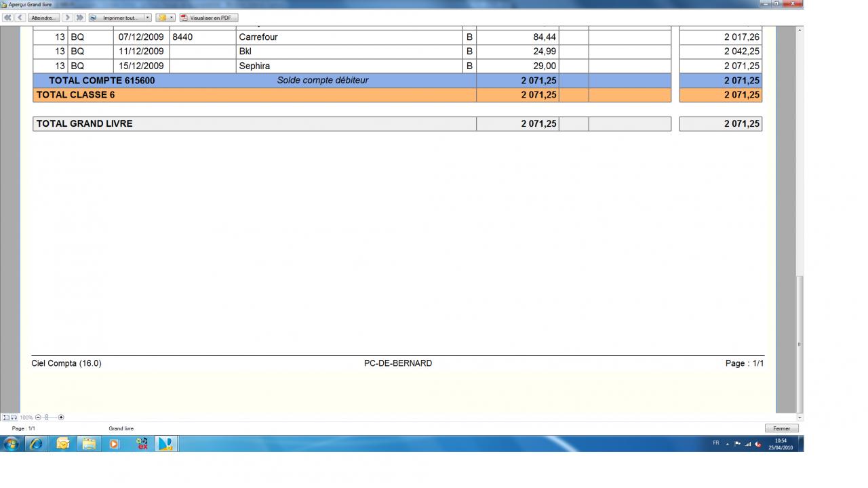This screenshot has width=868, height=488.
Task: Click the date 15/12/2009
Action: pos(141,66)
